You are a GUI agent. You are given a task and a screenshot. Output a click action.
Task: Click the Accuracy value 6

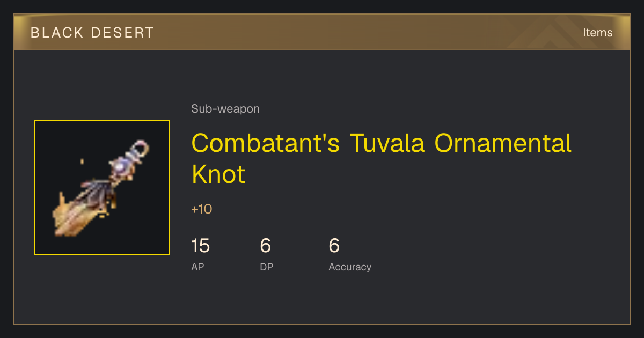point(334,246)
